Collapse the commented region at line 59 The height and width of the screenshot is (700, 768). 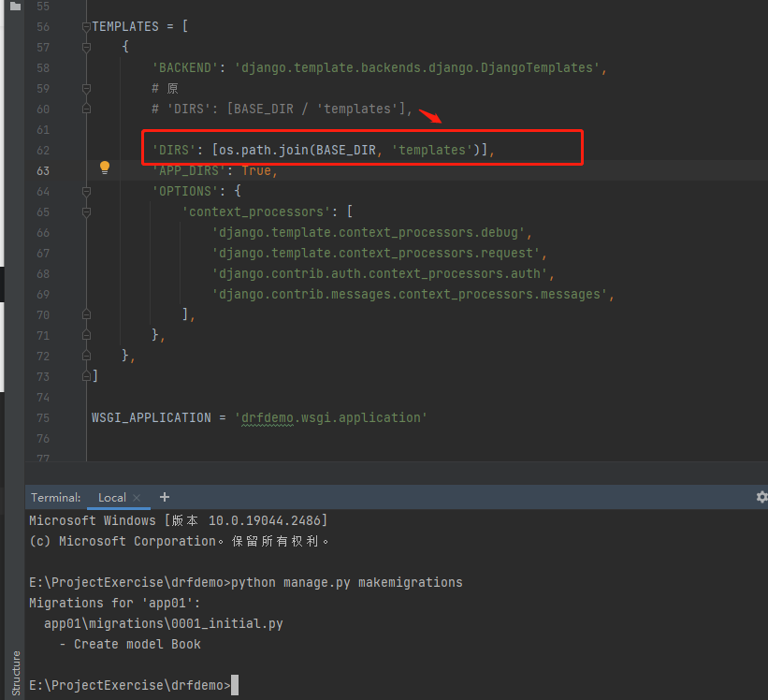click(85, 88)
